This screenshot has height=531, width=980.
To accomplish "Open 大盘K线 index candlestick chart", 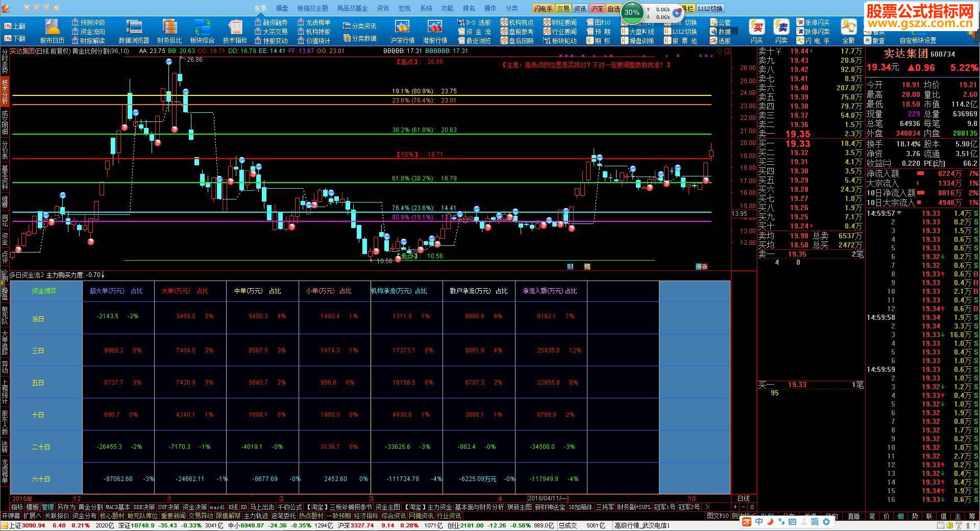I will click(638, 32).
